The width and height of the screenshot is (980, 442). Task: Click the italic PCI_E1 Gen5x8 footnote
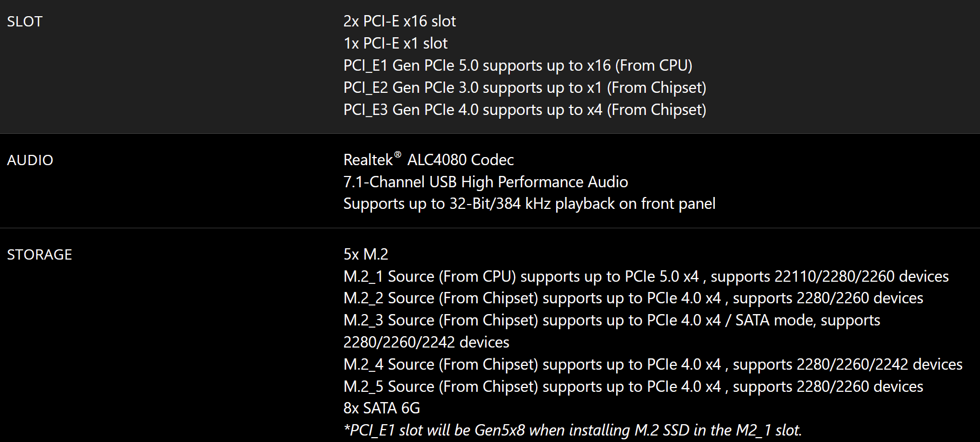click(x=572, y=431)
